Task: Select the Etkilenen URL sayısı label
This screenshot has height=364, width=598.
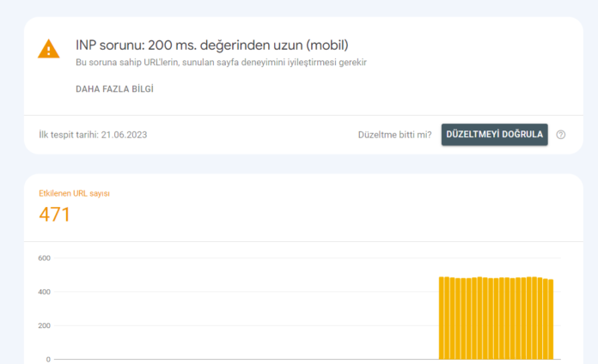Action: coord(74,193)
